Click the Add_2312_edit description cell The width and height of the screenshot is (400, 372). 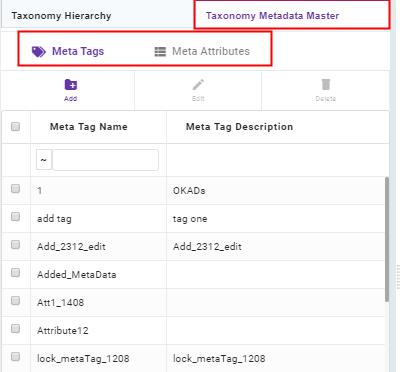[275, 247]
